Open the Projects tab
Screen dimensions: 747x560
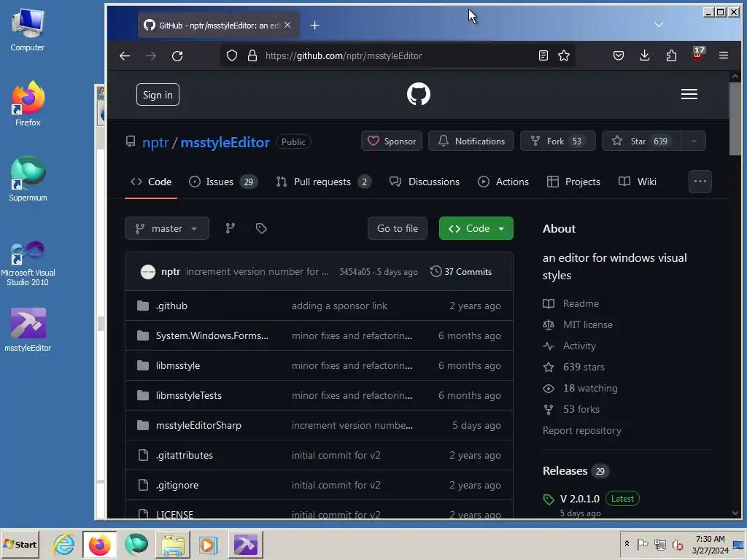click(x=573, y=182)
